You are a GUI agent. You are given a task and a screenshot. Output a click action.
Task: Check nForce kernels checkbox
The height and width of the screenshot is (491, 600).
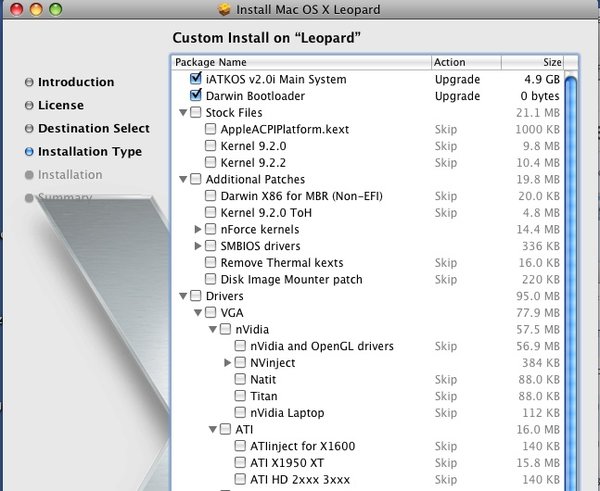[210, 229]
